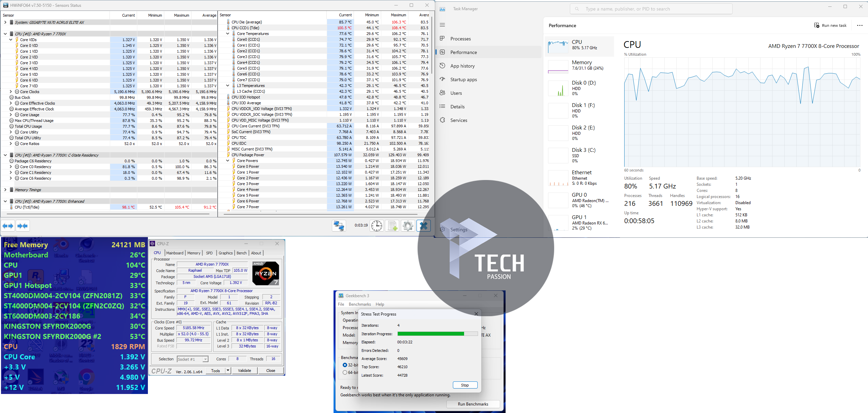Click HWiNFO collapse columns arrows icon

pos(22,226)
